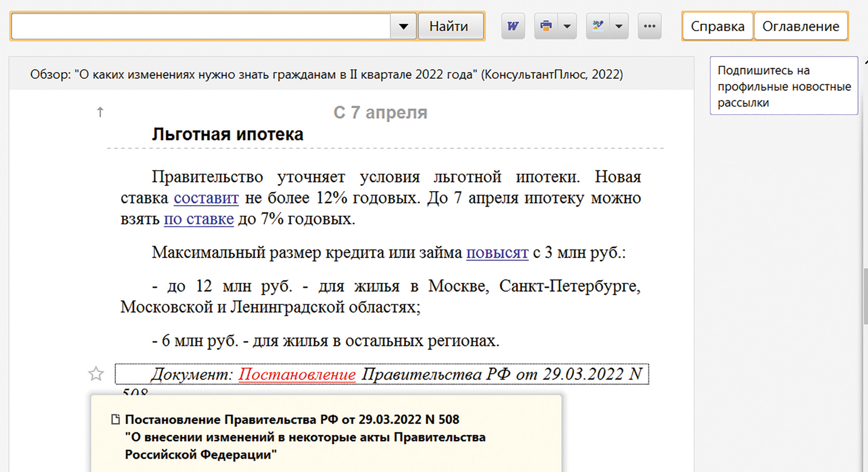Toggle the star bookmark beside Документ paragraph
868x472 pixels.
[96, 374]
